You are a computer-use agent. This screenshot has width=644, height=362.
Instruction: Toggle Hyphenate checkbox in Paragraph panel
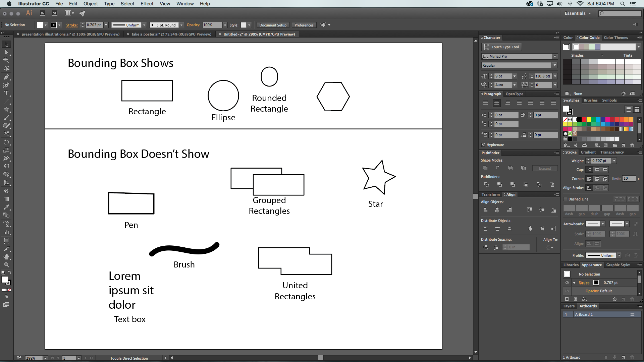pyautogui.click(x=483, y=144)
